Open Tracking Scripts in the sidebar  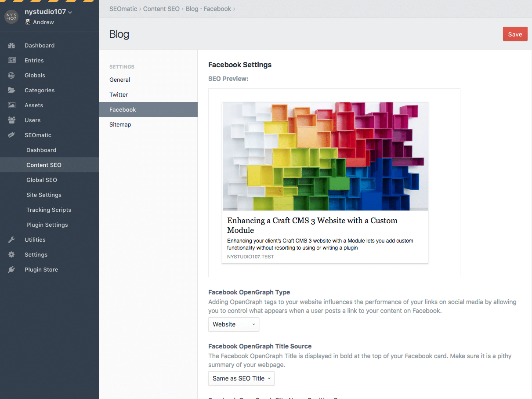coord(49,210)
